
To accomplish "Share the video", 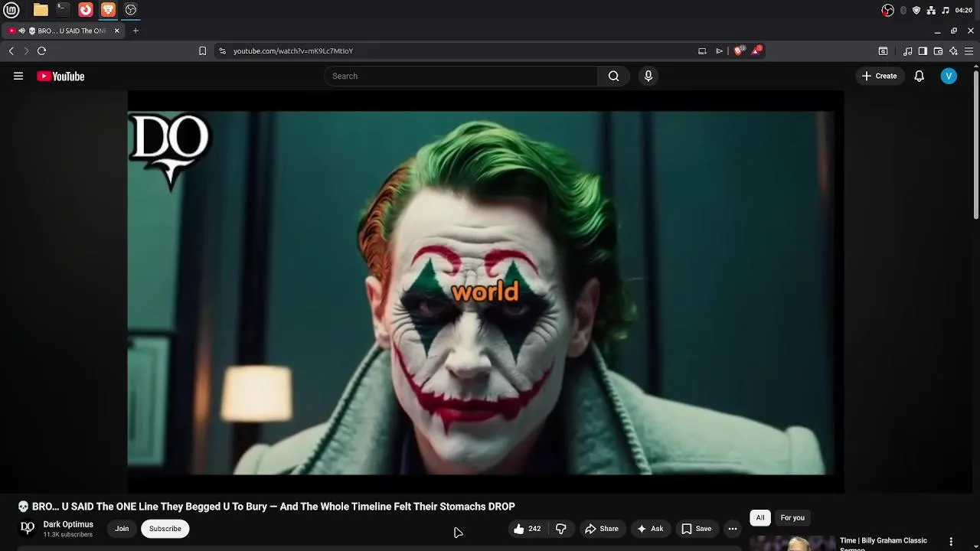I will pyautogui.click(x=602, y=529).
